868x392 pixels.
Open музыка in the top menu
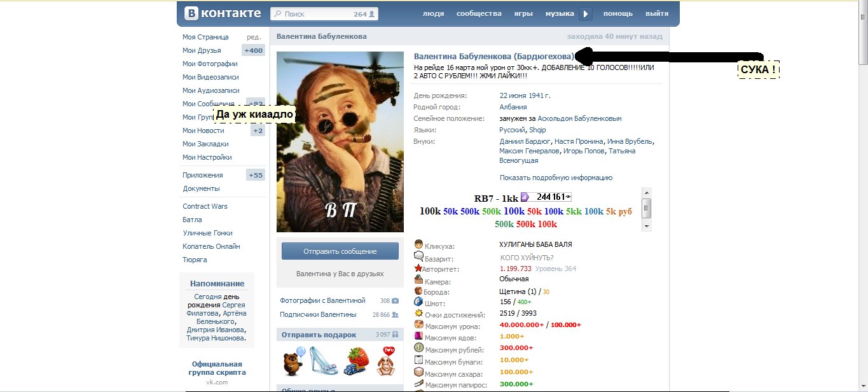pos(560,13)
